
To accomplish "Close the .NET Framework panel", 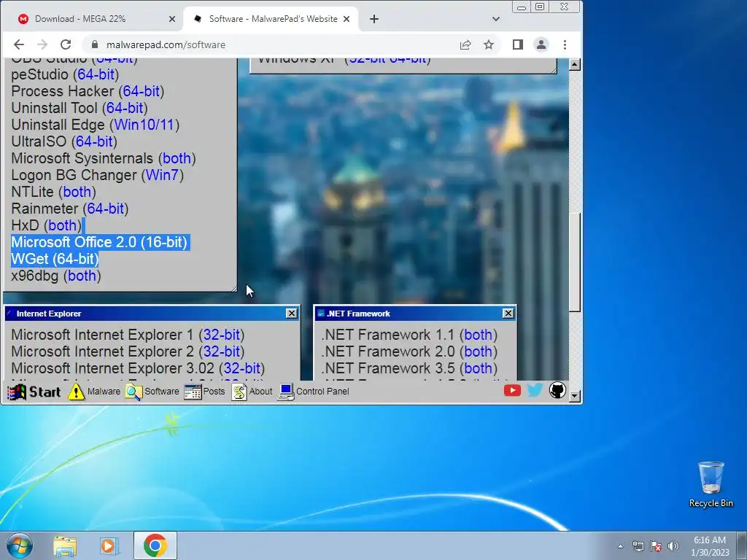I will (x=508, y=314).
